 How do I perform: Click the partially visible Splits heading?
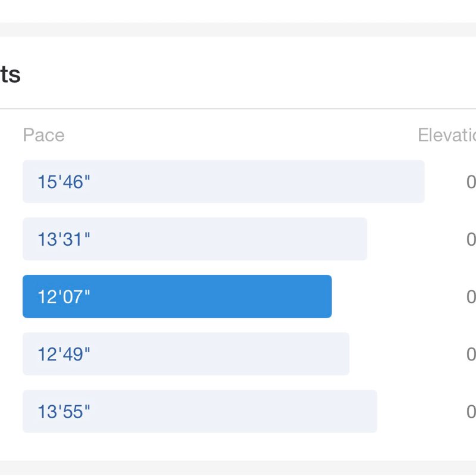tap(10, 75)
